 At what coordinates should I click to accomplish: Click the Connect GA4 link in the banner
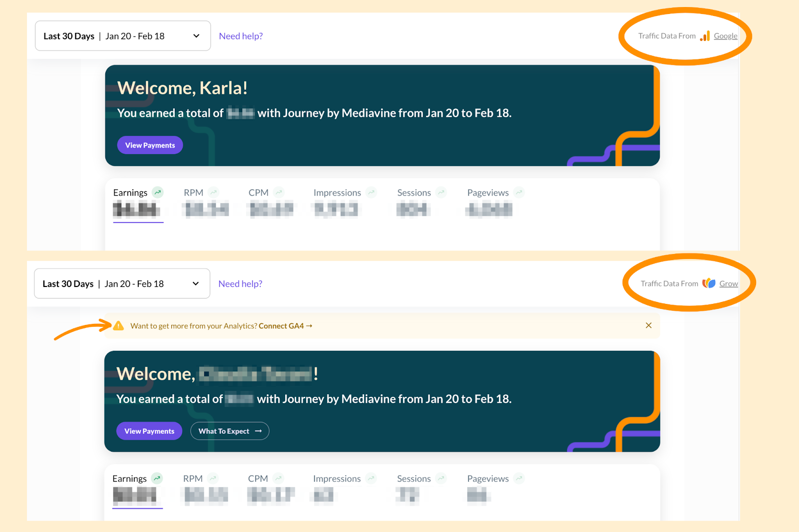tap(282, 325)
